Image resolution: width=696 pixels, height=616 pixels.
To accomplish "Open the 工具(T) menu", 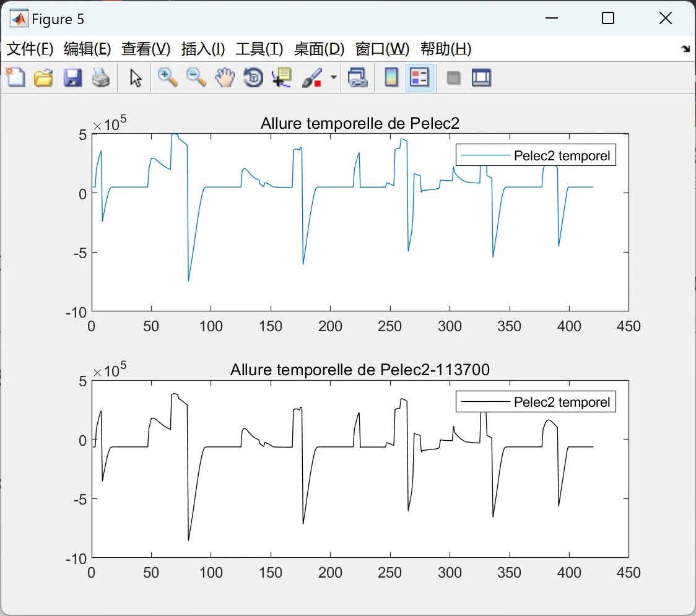I will [x=259, y=49].
